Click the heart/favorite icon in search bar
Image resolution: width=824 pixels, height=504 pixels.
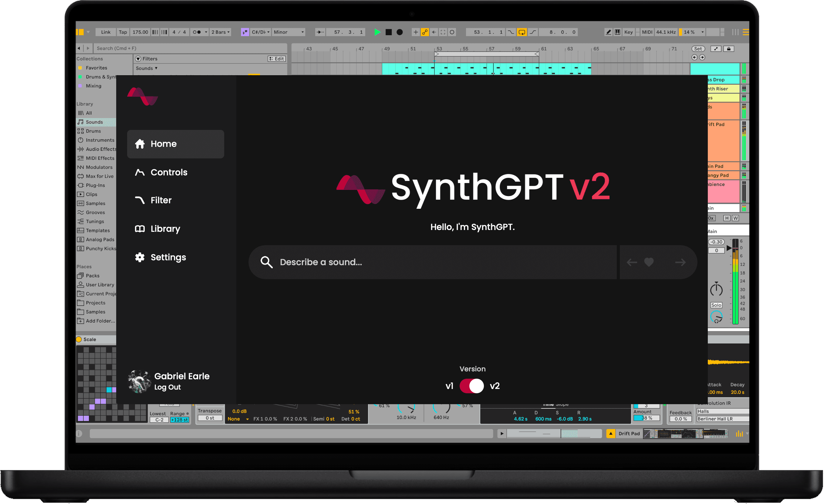coord(649,262)
